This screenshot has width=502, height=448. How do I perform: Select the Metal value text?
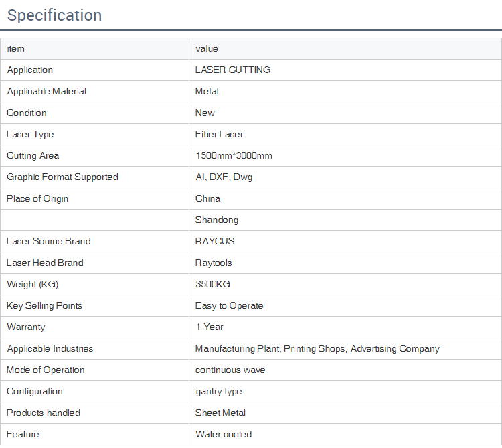(x=207, y=92)
